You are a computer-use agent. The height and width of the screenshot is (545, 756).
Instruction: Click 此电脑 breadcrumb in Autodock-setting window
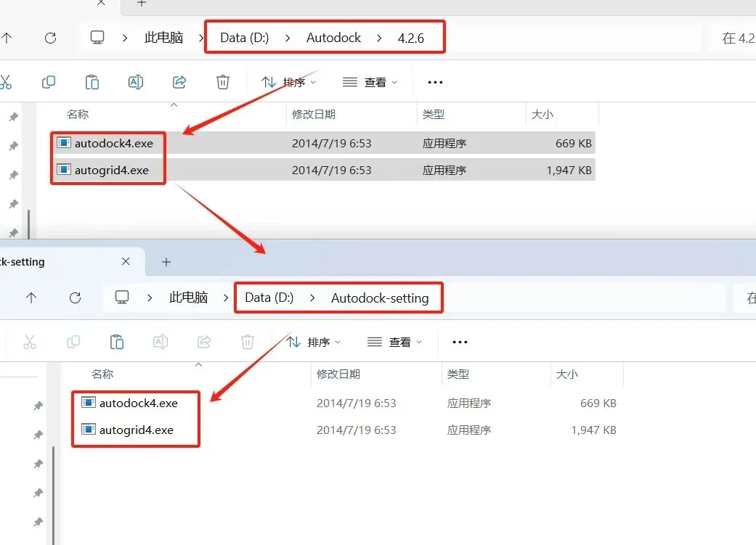pos(189,298)
